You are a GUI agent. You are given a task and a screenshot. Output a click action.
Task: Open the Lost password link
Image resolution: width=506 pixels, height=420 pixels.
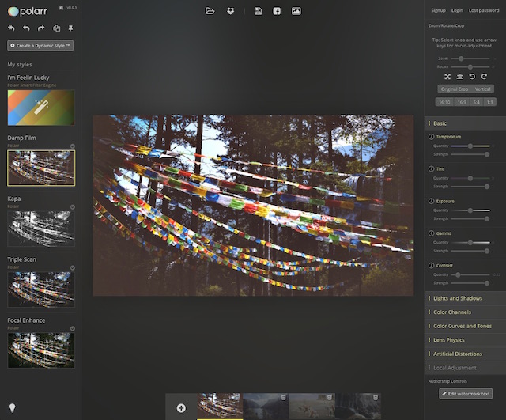point(484,10)
